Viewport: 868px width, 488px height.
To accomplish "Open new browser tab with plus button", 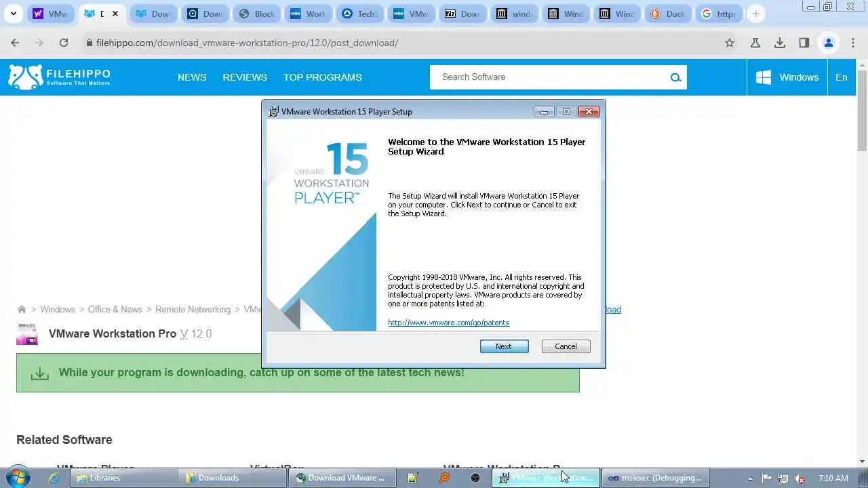I will (755, 14).
